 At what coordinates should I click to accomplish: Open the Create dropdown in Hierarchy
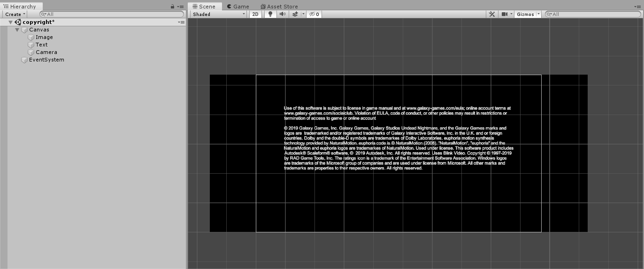coord(15,14)
